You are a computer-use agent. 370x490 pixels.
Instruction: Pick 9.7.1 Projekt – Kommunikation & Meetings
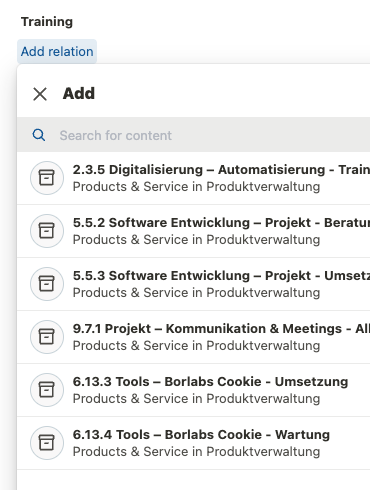pyautogui.click(x=193, y=337)
